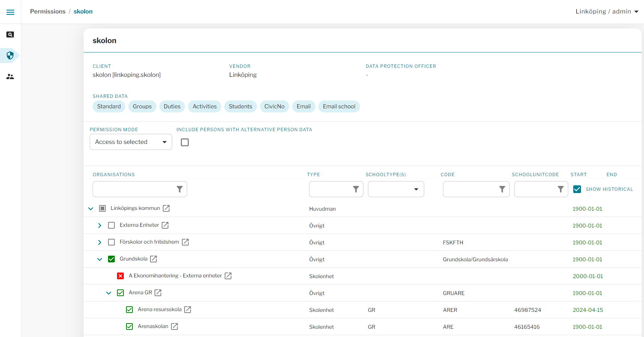Click filter icon in Code field
The image size is (644, 337).
(502, 189)
